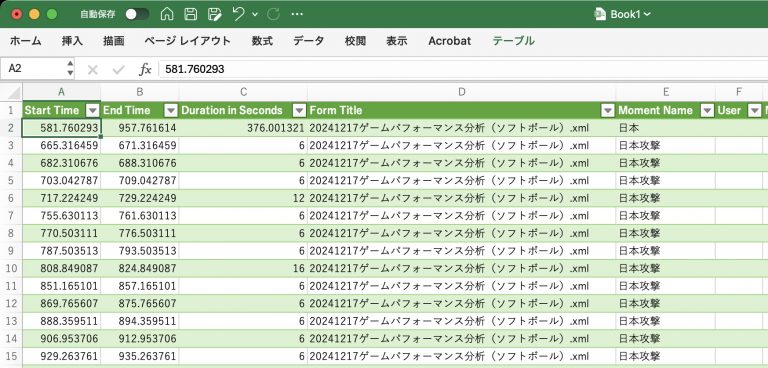Switch to the テーブル tab
The width and height of the screenshot is (768, 368).
pyautogui.click(x=513, y=41)
